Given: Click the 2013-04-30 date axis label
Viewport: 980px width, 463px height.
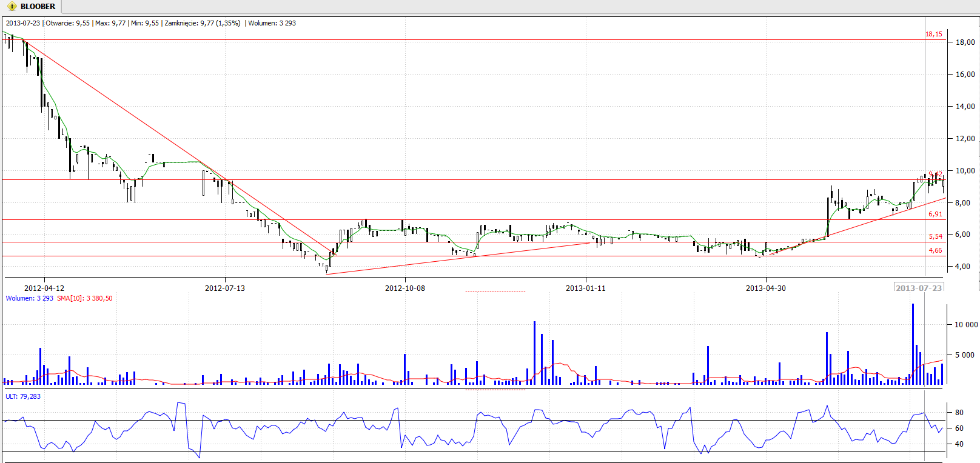Looking at the screenshot, I should [765, 288].
